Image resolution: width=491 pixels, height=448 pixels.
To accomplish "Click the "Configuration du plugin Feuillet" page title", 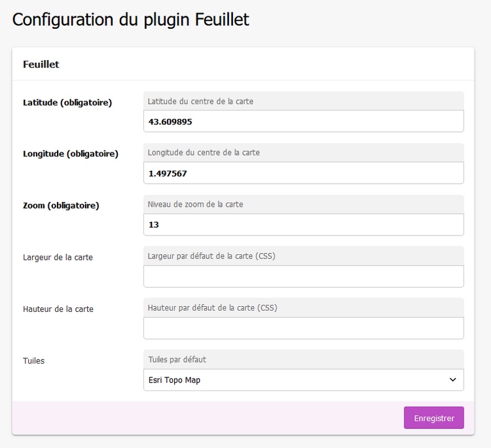I will click(131, 20).
